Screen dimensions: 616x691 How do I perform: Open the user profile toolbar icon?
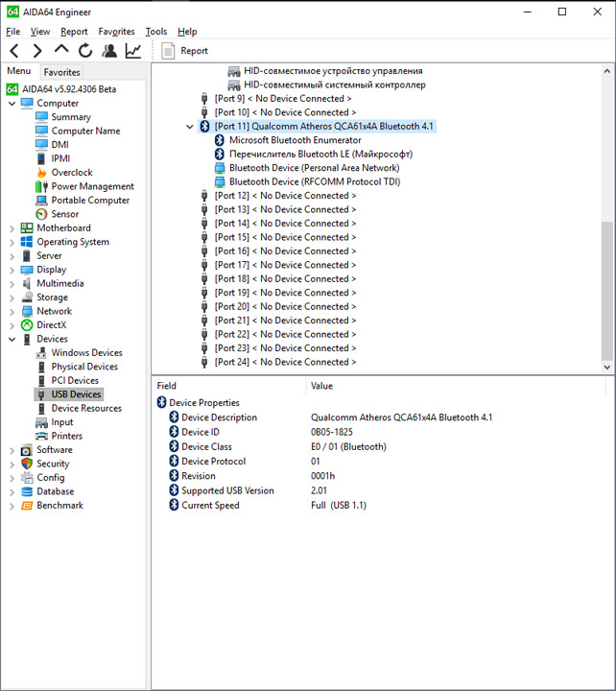coord(109,51)
